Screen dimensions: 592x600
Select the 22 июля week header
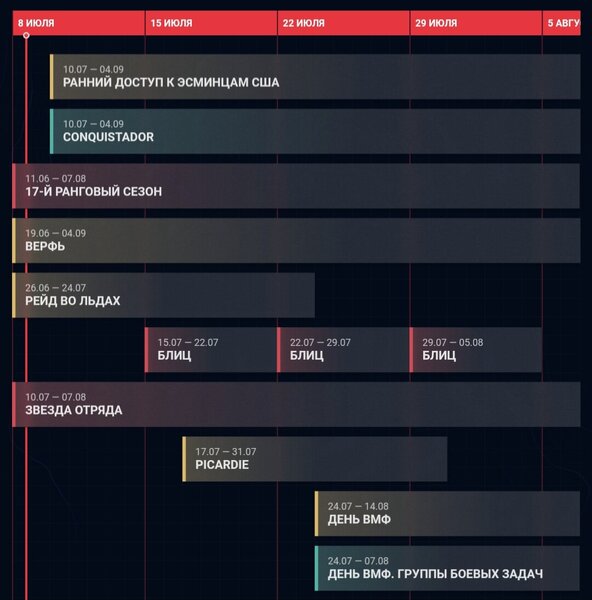[x=344, y=23]
